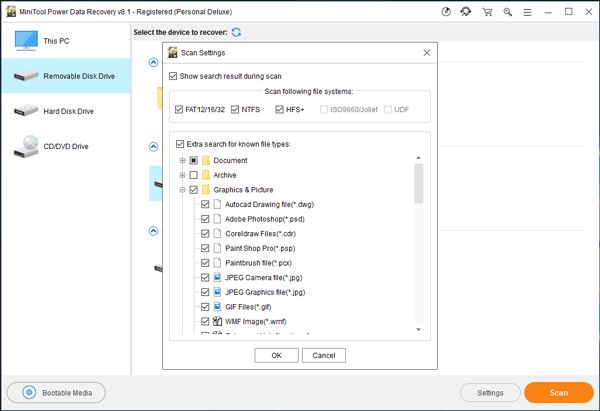Uncheck Paint Shop Pro (*.psp) checkbox
The image size is (600, 411).
click(205, 248)
